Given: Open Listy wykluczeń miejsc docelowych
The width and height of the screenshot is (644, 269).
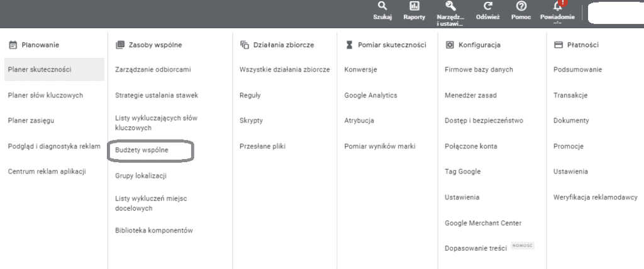Looking at the screenshot, I should click(x=151, y=203).
